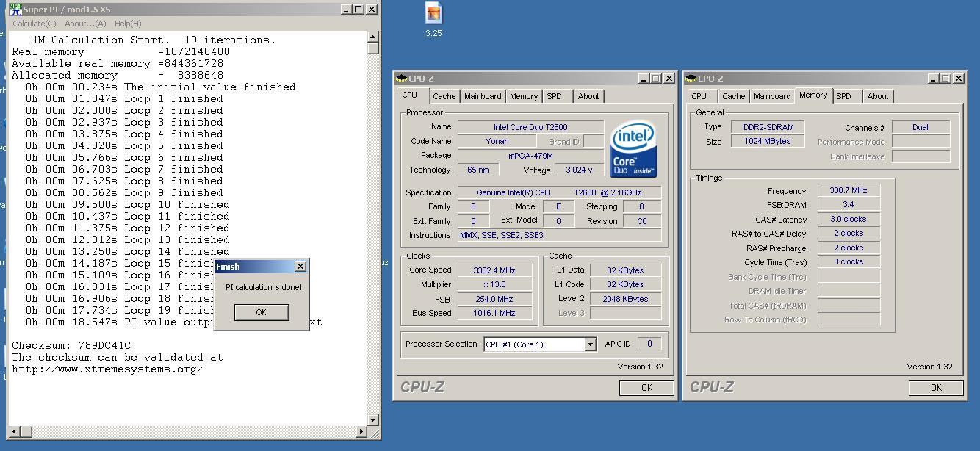The height and width of the screenshot is (451, 980).
Task: Click the memory Size value 1024 MBytes
Action: pyautogui.click(x=768, y=142)
